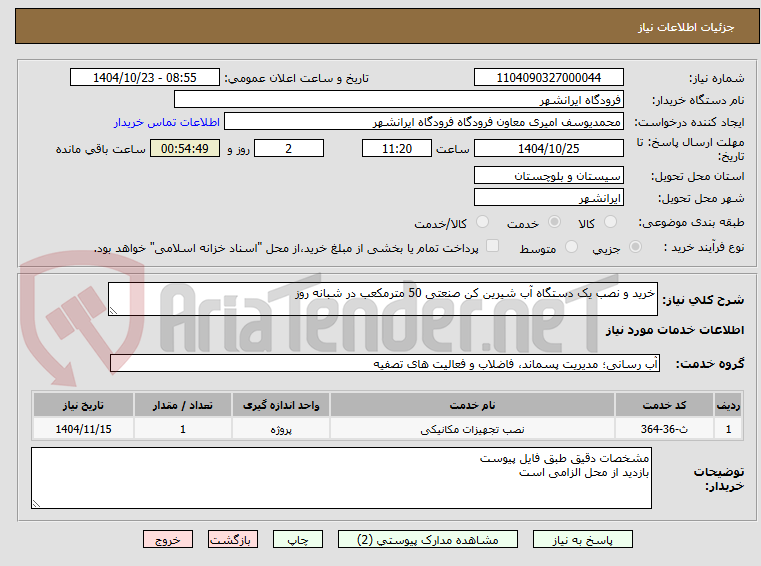The width and height of the screenshot is (761, 566).
Task: Click the remaining days field 2
Action: tap(289, 149)
